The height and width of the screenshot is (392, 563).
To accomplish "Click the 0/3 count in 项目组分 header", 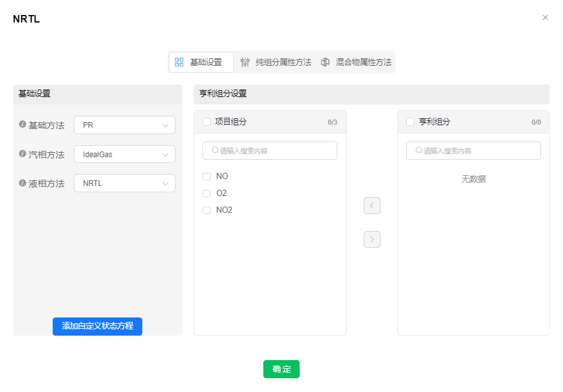I will [332, 122].
